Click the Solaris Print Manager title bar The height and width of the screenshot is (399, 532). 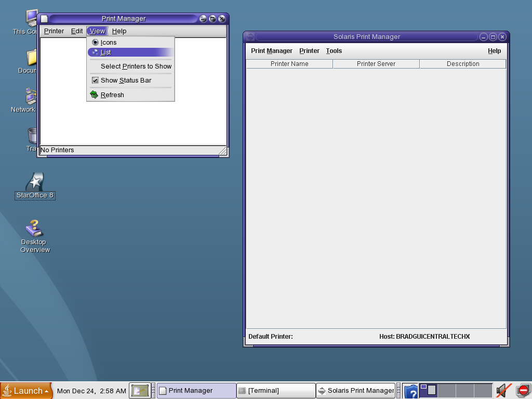pos(366,37)
